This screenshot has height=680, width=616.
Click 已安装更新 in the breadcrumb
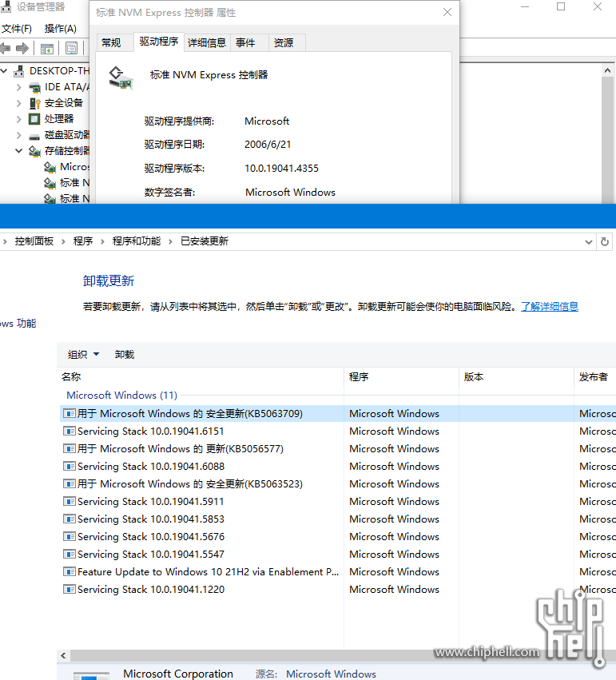pos(205,241)
